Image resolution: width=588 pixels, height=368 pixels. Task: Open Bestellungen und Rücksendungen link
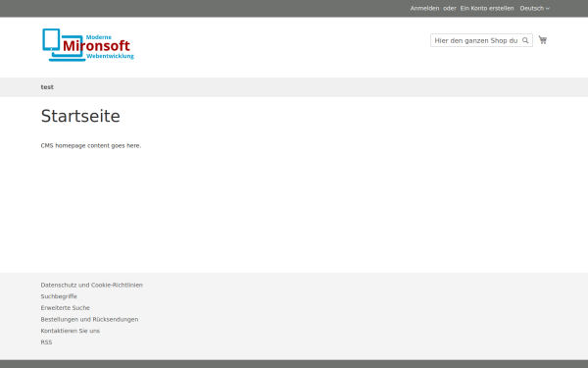[x=89, y=319]
